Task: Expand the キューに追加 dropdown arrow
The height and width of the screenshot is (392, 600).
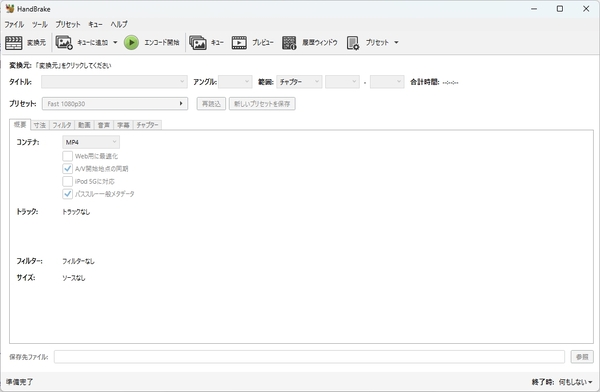Action: [115, 42]
